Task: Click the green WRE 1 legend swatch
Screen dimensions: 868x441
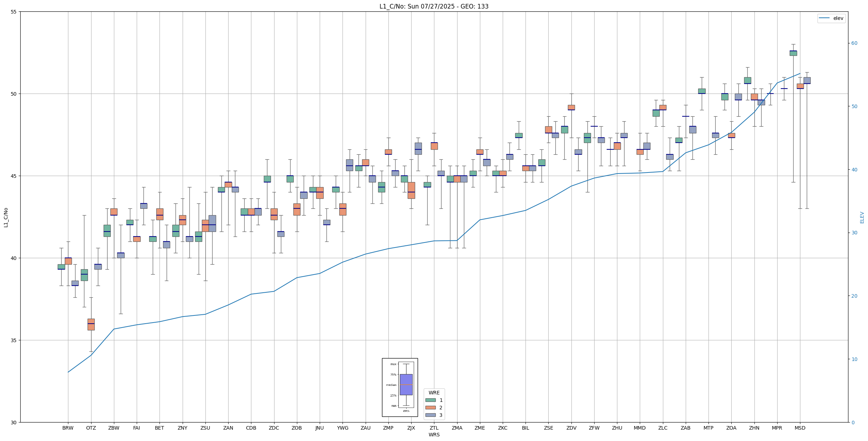Action: tap(430, 400)
